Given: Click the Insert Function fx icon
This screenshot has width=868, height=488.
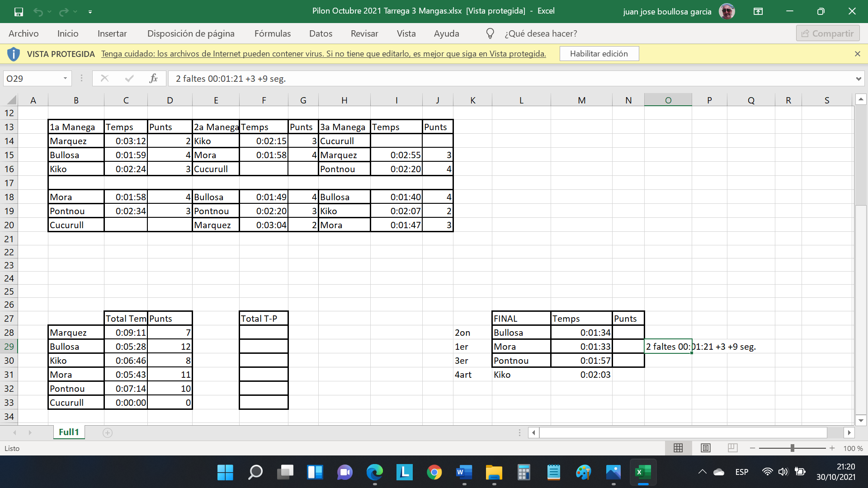Looking at the screenshot, I should pyautogui.click(x=153, y=78).
